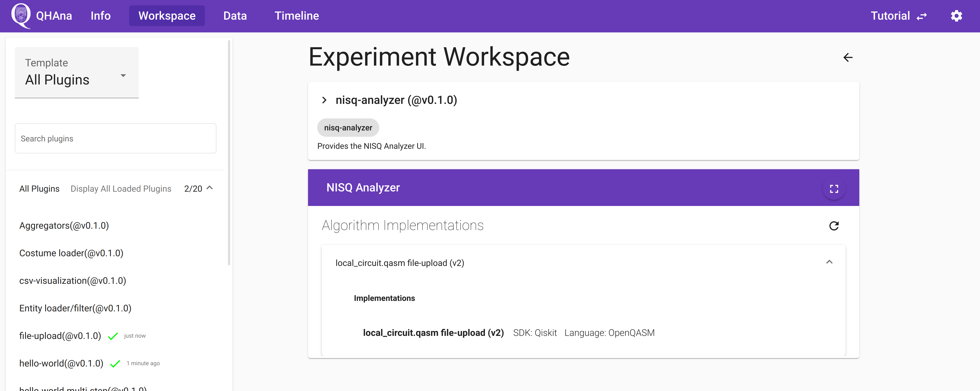The width and height of the screenshot is (980, 391).
Task: Open the Info tab
Action: [x=101, y=16]
